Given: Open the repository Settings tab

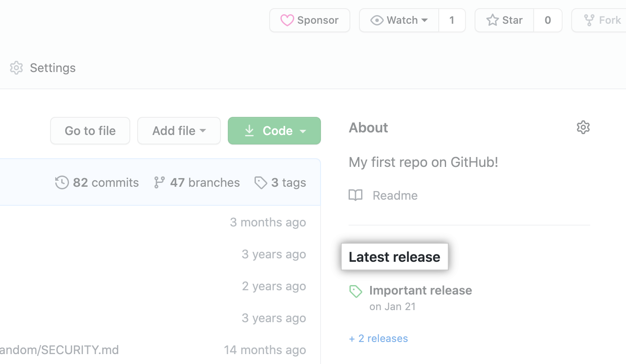Looking at the screenshot, I should [42, 68].
